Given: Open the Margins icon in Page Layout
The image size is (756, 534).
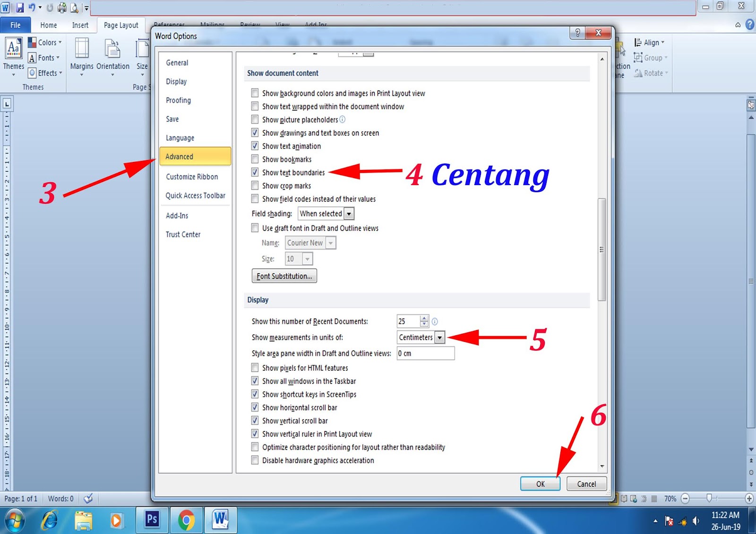Looking at the screenshot, I should tap(82, 49).
